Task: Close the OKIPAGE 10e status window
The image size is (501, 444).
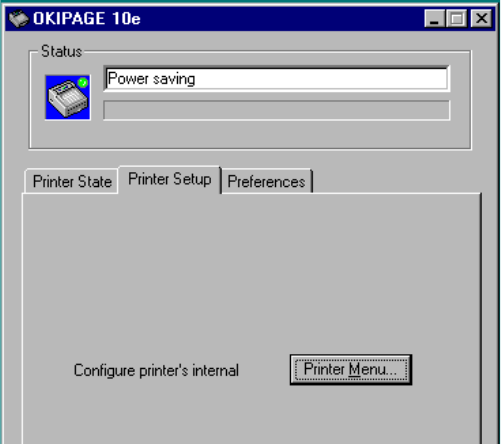Action: [481, 18]
